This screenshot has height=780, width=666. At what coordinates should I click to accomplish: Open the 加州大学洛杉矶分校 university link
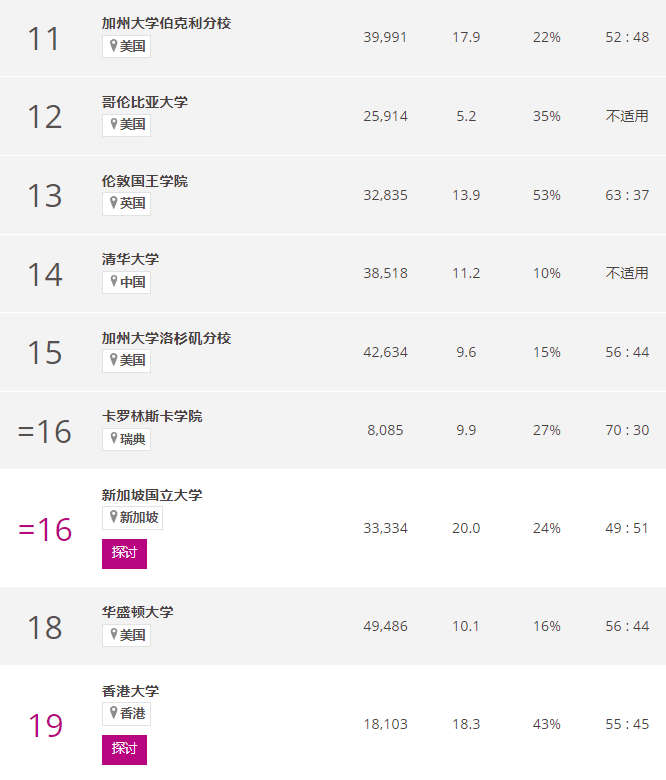pyautogui.click(x=166, y=338)
